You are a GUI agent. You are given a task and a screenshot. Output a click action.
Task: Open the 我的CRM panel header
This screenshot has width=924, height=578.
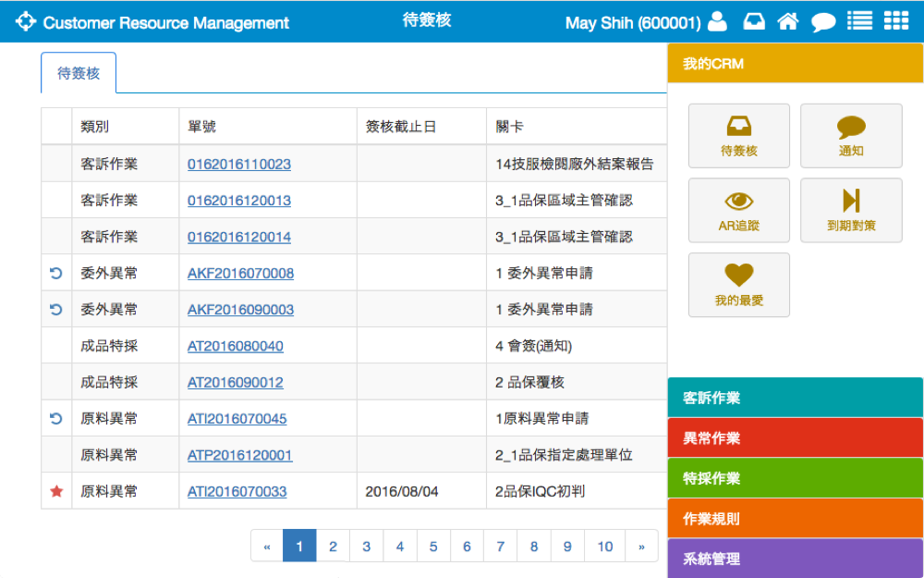click(795, 64)
